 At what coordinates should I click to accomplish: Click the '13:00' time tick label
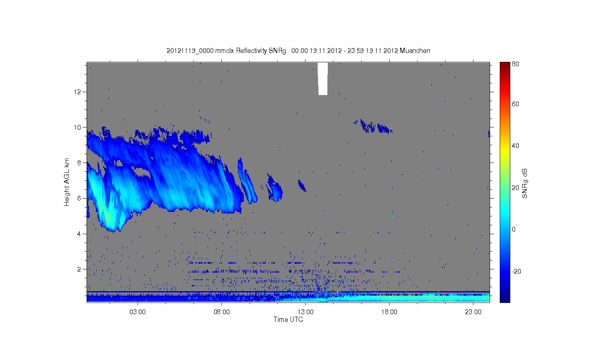(306, 312)
